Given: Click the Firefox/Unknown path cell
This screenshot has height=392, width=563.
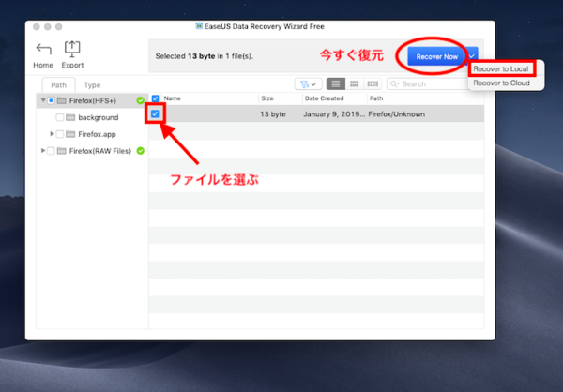Looking at the screenshot, I should click(x=396, y=114).
